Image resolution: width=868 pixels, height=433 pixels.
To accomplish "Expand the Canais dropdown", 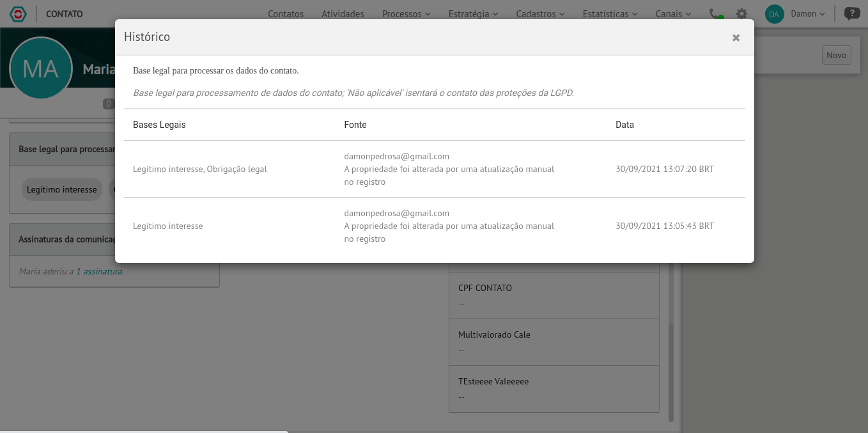I will [x=673, y=14].
